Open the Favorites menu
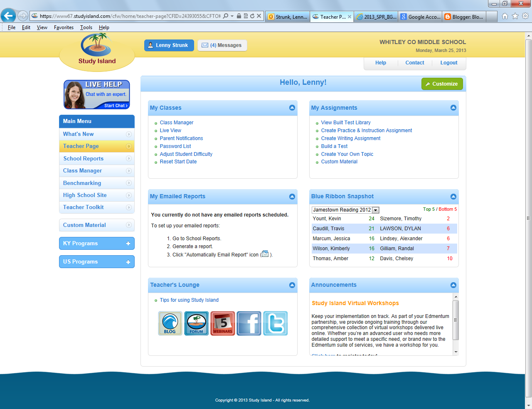Viewport: 532px width, 409px height. (64, 27)
